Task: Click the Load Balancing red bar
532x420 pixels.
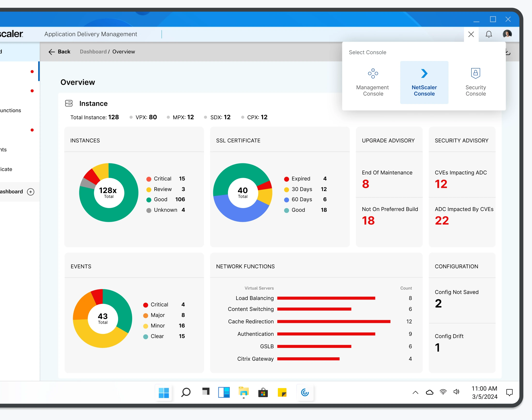Action: 326,298
